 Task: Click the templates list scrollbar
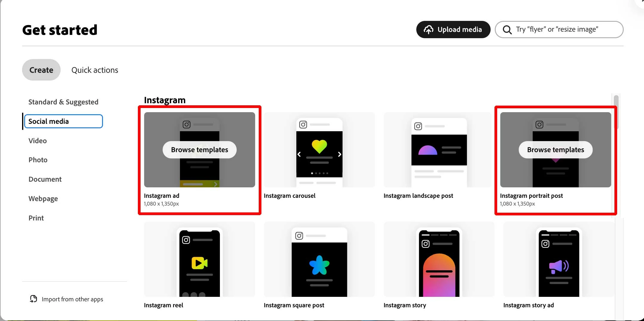pos(616,112)
